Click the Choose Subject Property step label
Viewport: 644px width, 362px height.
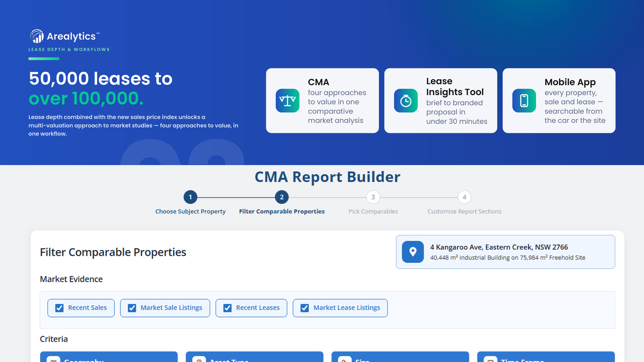191,211
